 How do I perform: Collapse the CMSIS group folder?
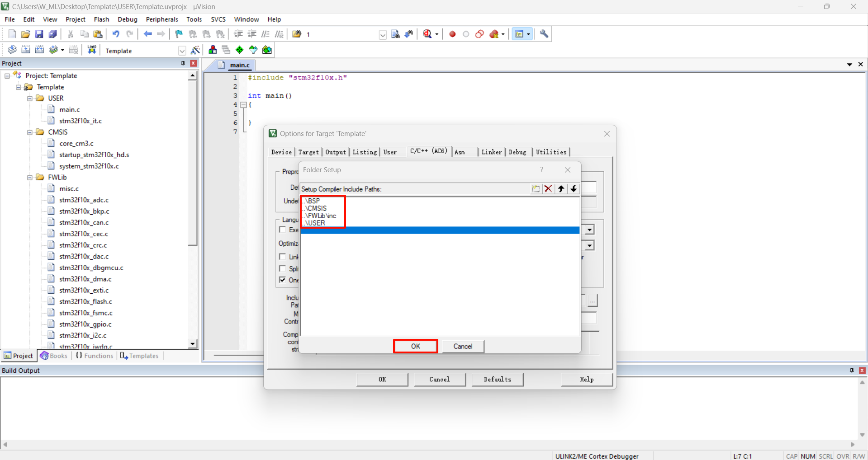click(30, 132)
